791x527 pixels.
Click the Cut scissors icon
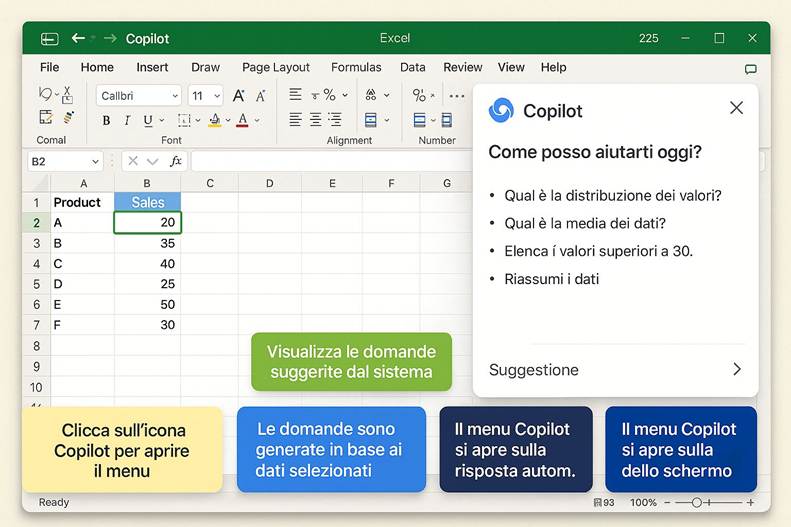coord(68,94)
